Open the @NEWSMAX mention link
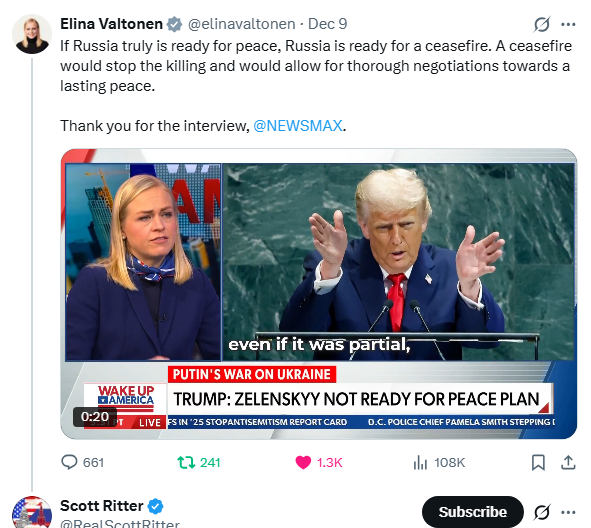This screenshot has height=528, width=591. point(298,125)
